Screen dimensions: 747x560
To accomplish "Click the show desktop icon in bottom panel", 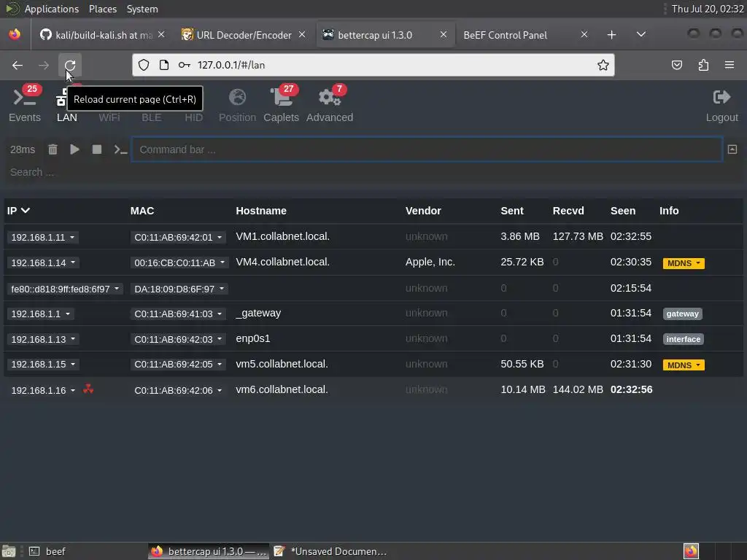I will [x=9, y=551].
